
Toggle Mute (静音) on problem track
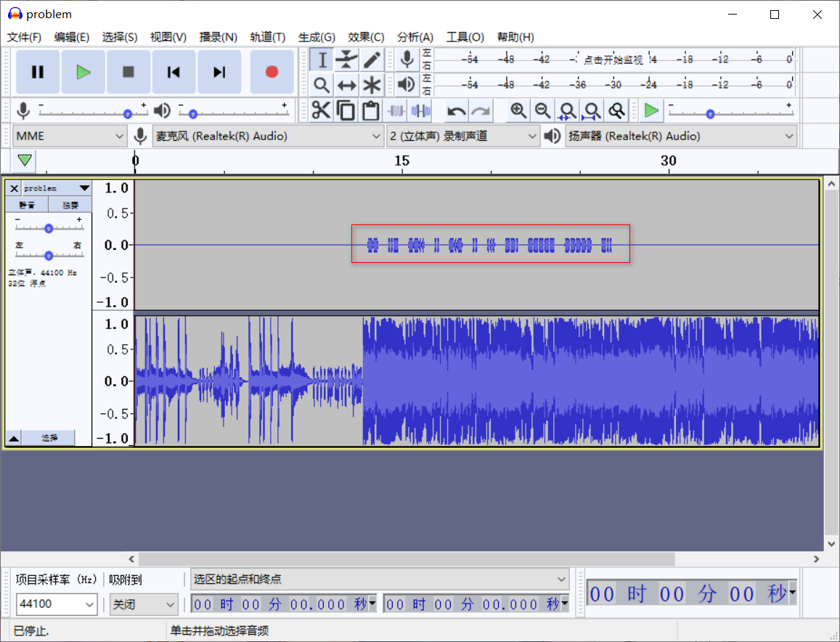point(27,205)
